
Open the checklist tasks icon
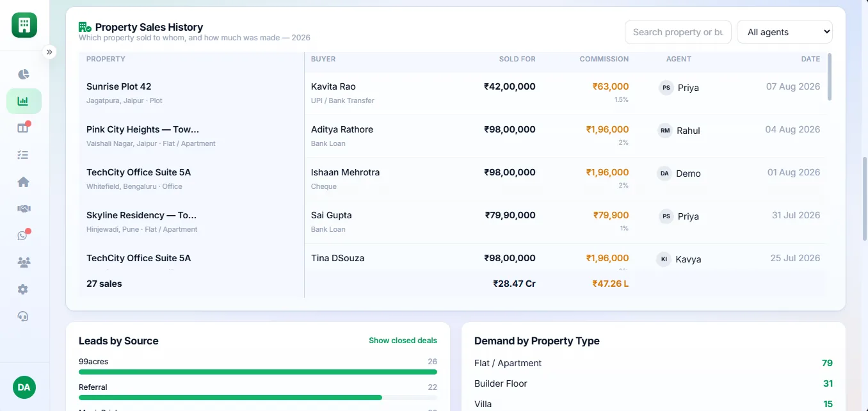point(24,155)
